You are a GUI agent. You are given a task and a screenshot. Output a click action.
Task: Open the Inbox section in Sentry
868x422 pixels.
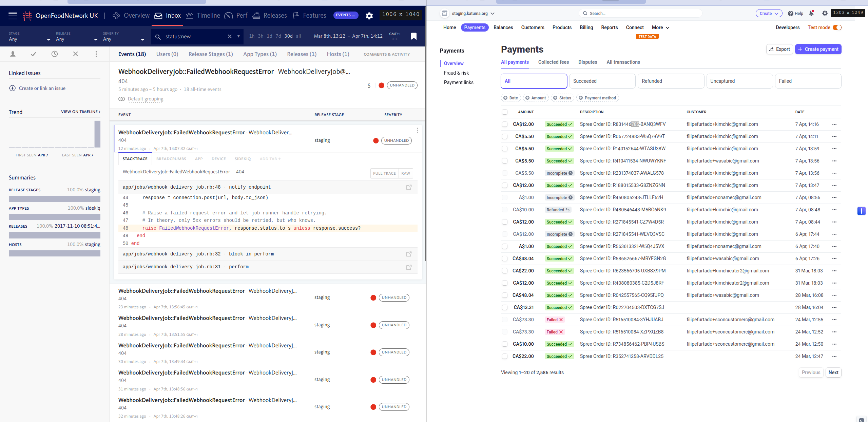click(x=167, y=15)
